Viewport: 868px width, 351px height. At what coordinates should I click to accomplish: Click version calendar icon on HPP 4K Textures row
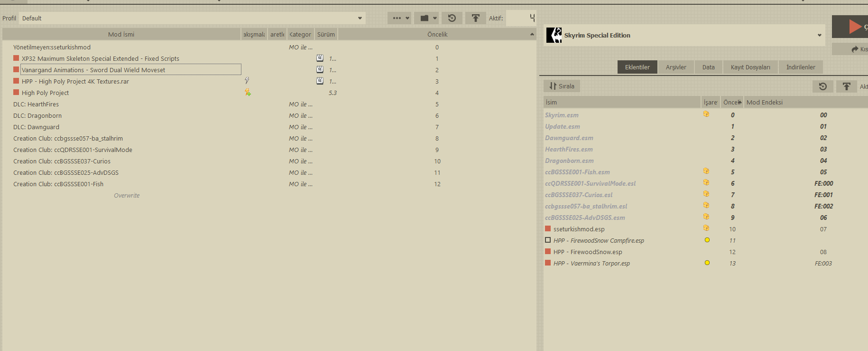[x=320, y=81]
